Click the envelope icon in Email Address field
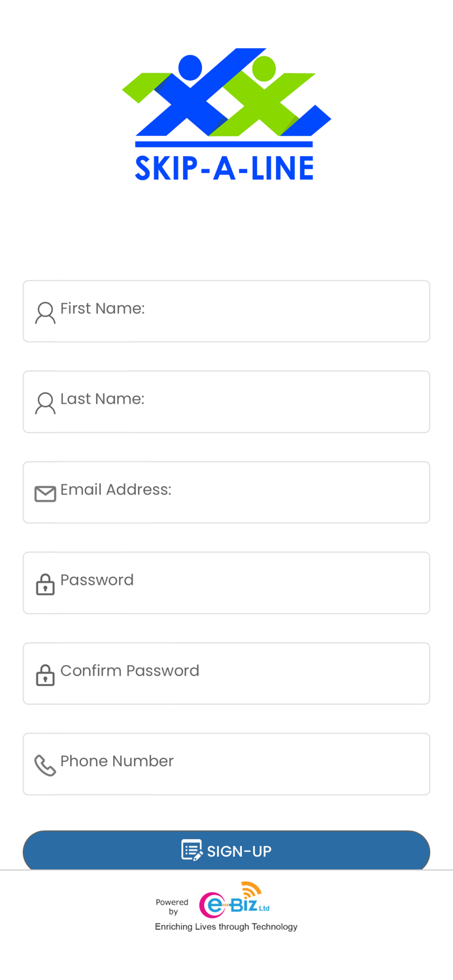 pyautogui.click(x=45, y=494)
